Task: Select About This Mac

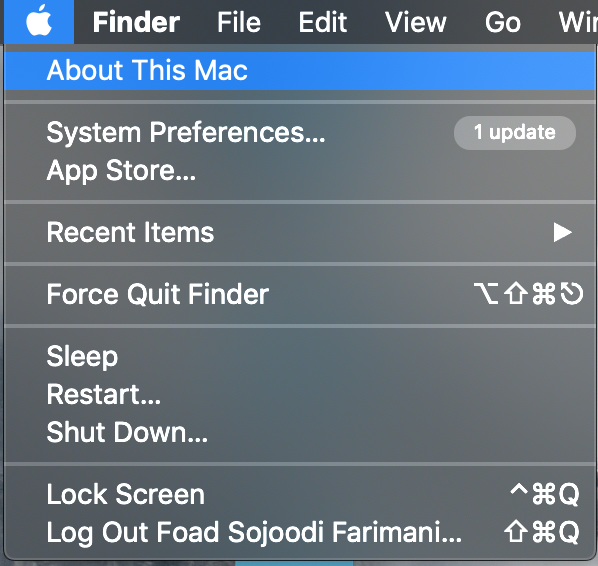Action: (x=300, y=71)
